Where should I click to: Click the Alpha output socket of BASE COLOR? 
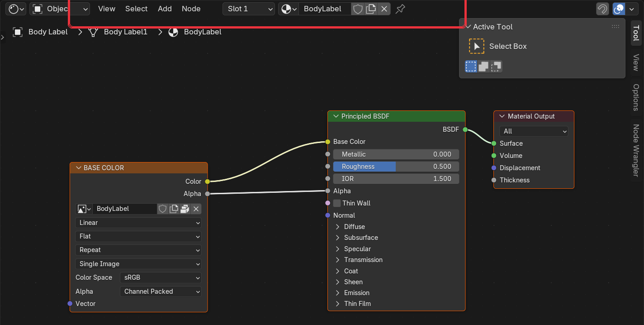coord(207,194)
